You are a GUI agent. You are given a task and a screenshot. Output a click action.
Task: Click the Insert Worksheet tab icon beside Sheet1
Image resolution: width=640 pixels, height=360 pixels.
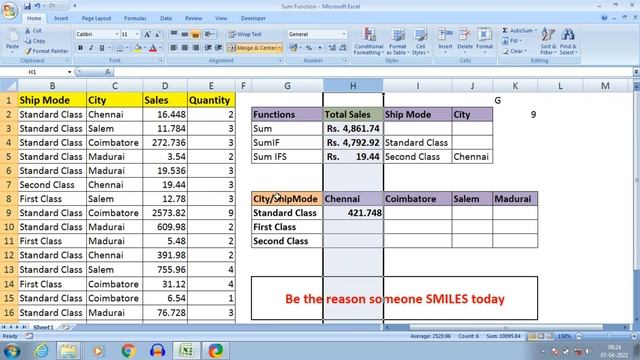(x=65, y=327)
